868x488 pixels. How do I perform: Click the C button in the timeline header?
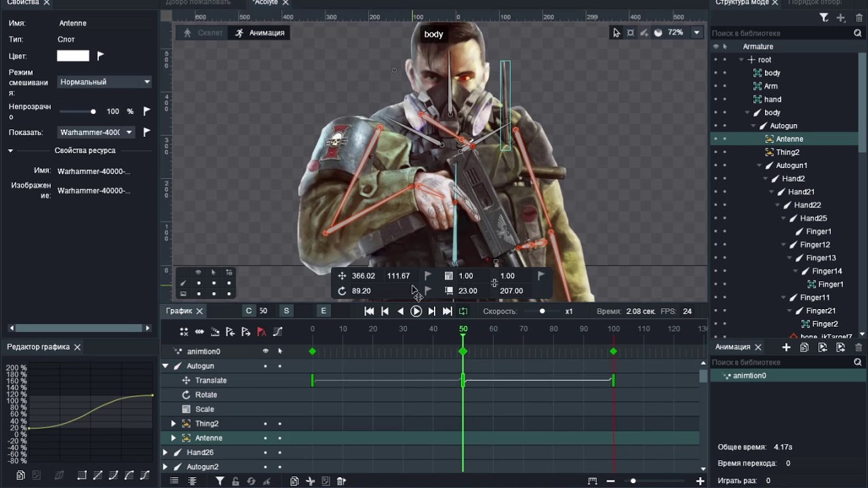click(x=249, y=311)
